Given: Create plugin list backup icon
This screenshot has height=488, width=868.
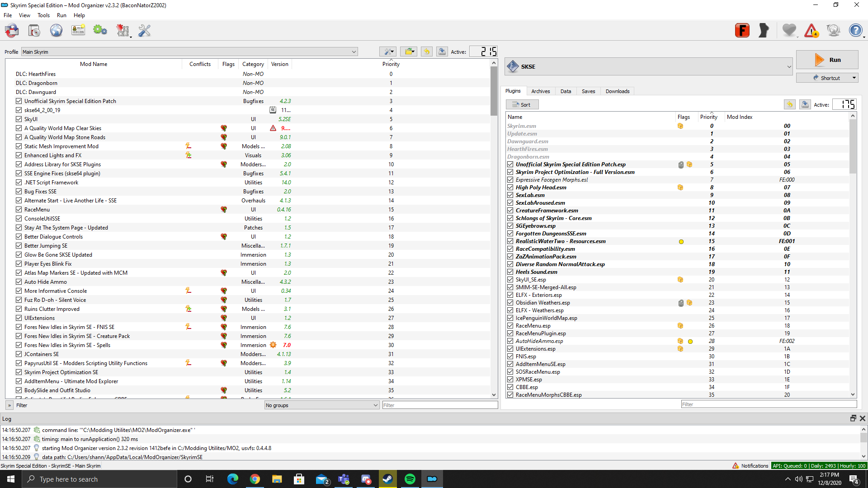Looking at the screenshot, I should [x=805, y=104].
